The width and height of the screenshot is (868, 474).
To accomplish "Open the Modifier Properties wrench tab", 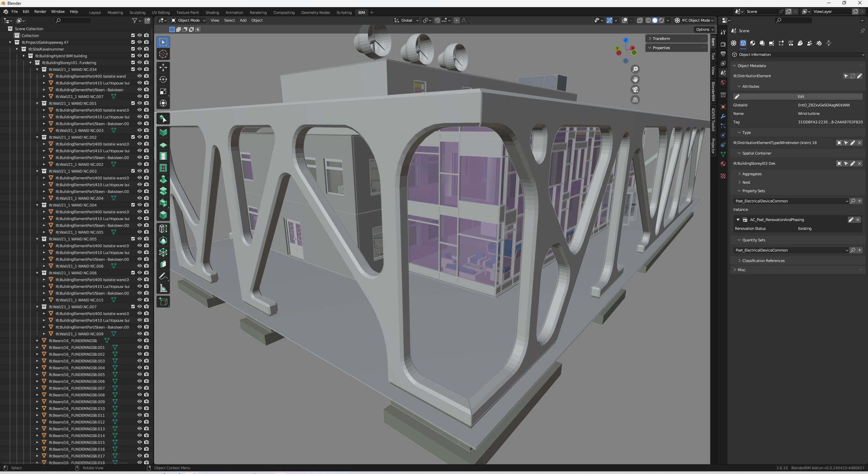I will point(723,116).
